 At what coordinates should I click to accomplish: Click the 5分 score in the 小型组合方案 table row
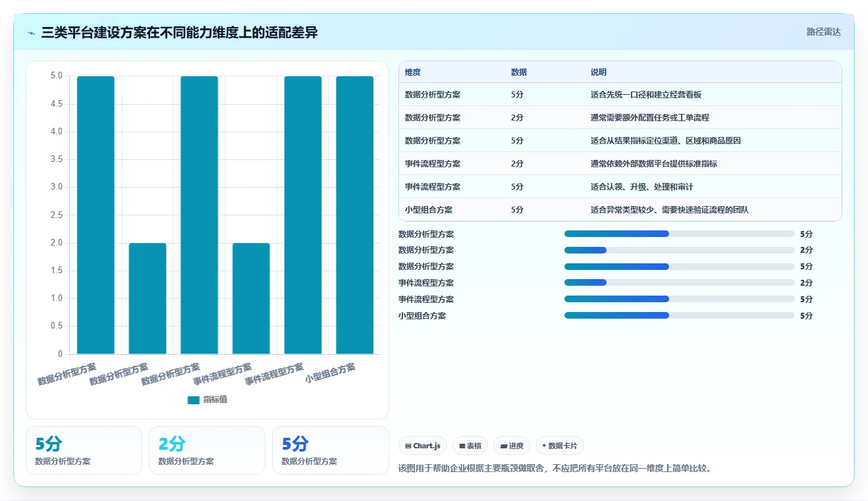coord(518,210)
